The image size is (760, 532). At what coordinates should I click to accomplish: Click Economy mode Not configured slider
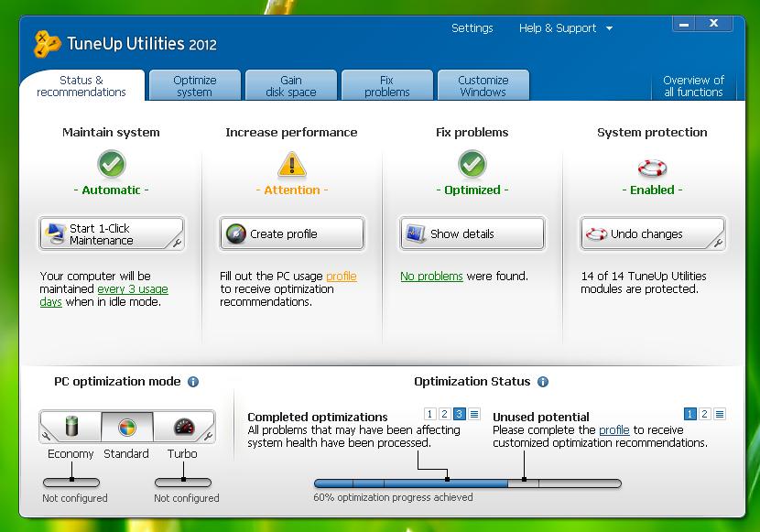click(x=71, y=483)
